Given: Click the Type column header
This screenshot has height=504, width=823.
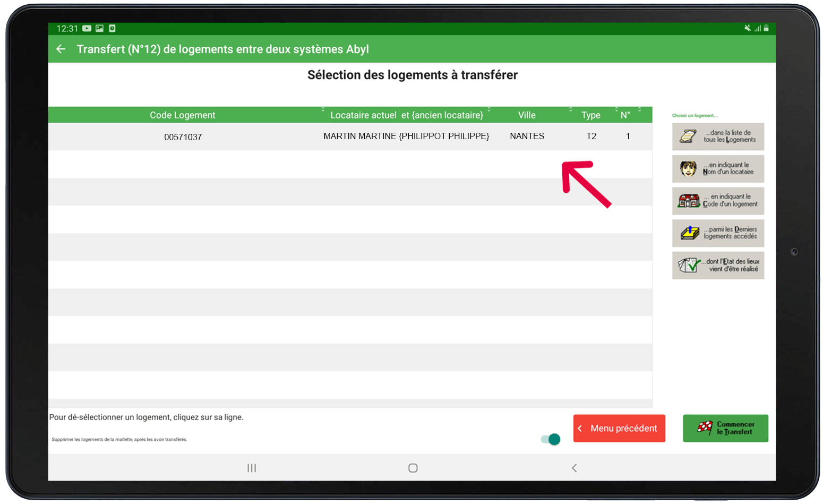Looking at the screenshot, I should 590,115.
